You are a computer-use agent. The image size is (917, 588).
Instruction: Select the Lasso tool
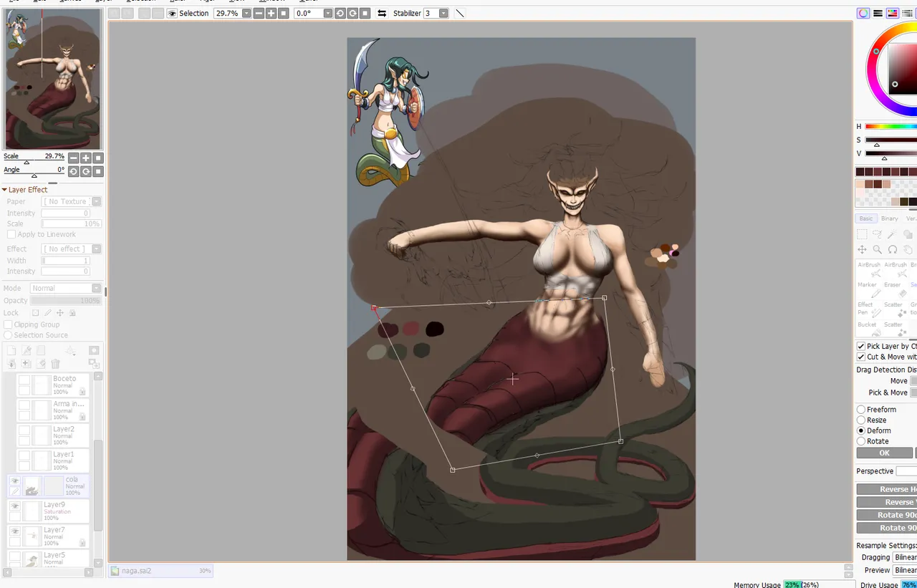click(877, 234)
